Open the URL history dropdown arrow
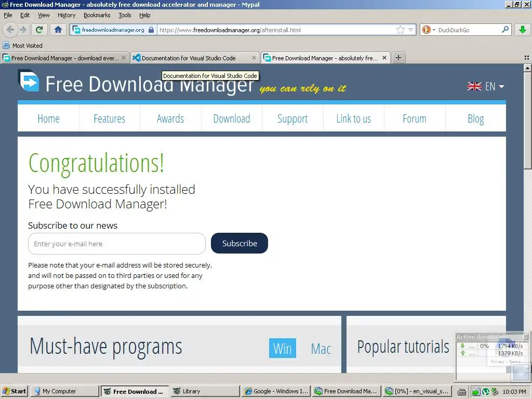Image resolution: width=532 pixels, height=399 pixels. [x=410, y=30]
